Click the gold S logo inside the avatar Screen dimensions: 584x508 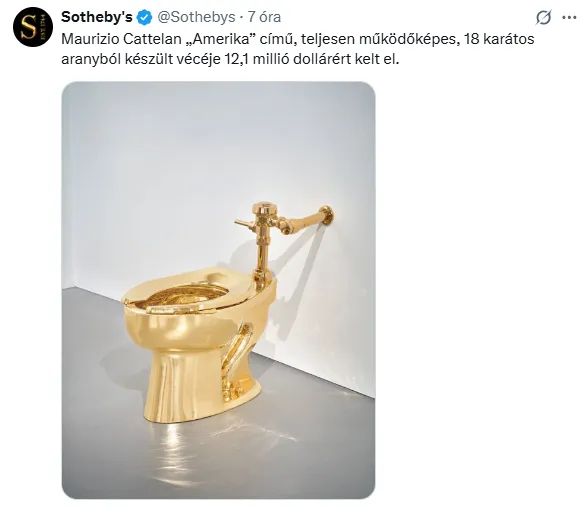29,27
